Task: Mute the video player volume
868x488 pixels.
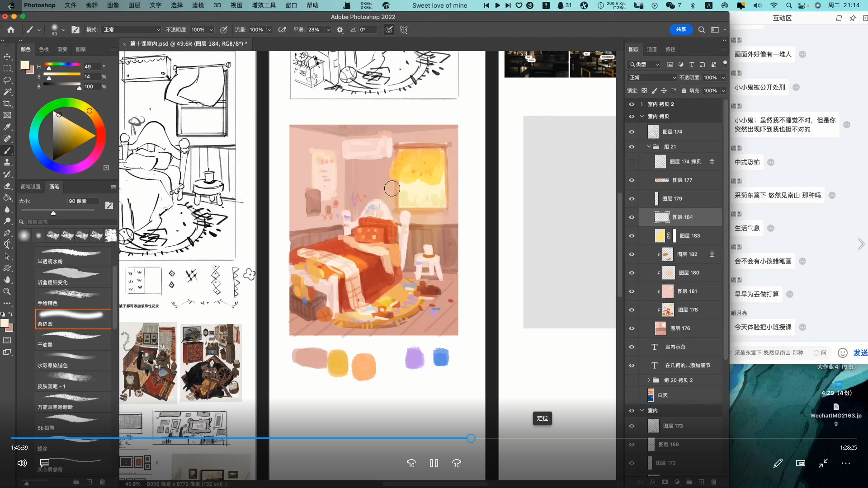Action: pyautogui.click(x=22, y=463)
